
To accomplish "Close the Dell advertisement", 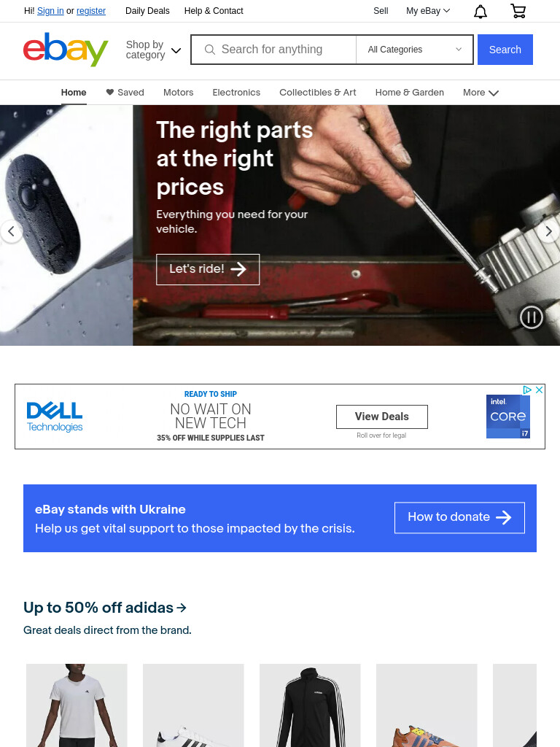I will point(539,390).
